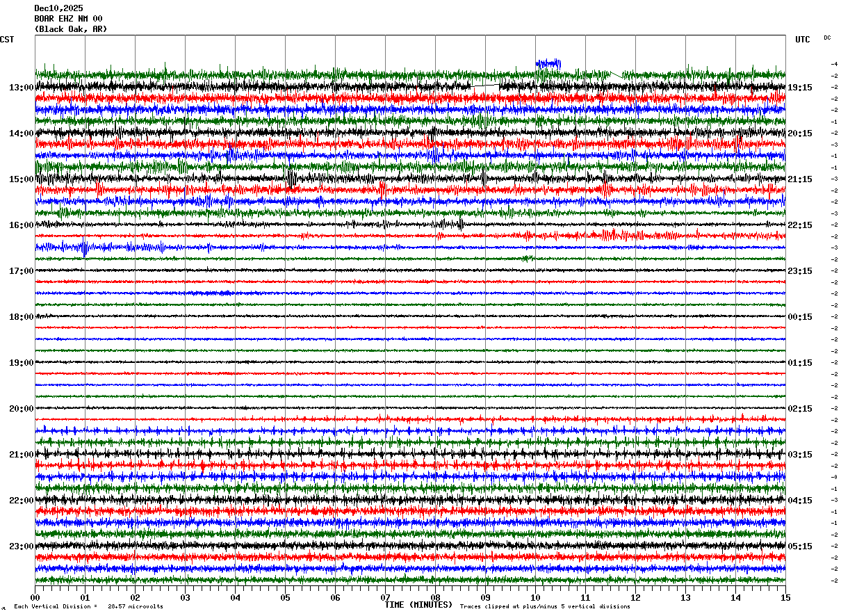Click minute 06 on the time axis
This screenshot has width=841, height=616.
(335, 597)
